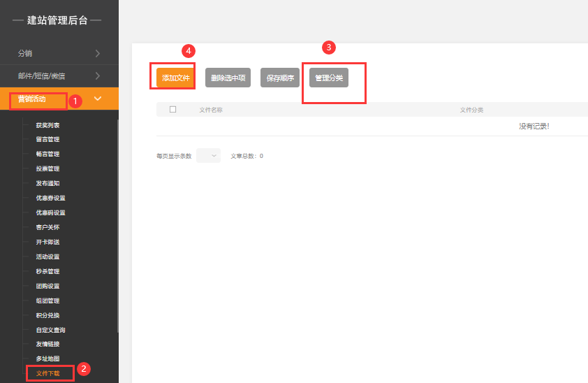Screen dimensions: 588x383
Task: Open 管理分类 category manager
Action: (x=329, y=78)
